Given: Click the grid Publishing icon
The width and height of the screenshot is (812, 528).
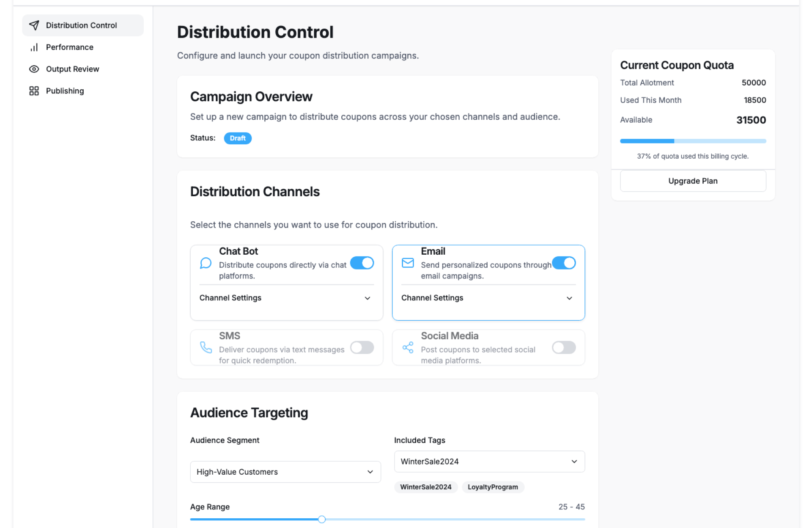Looking at the screenshot, I should point(34,91).
